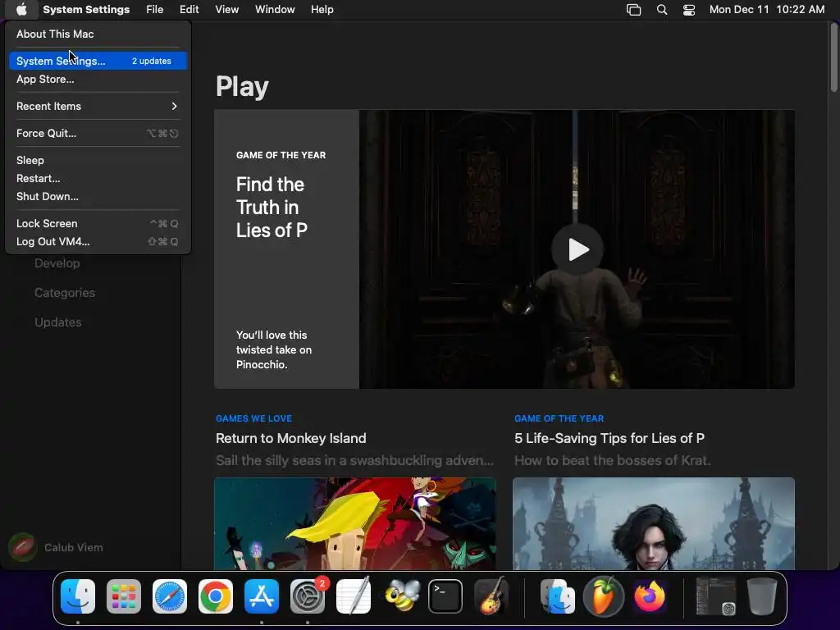840x630 pixels.
Task: Launch GarageBand guitar icon in dock
Action: pos(491,596)
